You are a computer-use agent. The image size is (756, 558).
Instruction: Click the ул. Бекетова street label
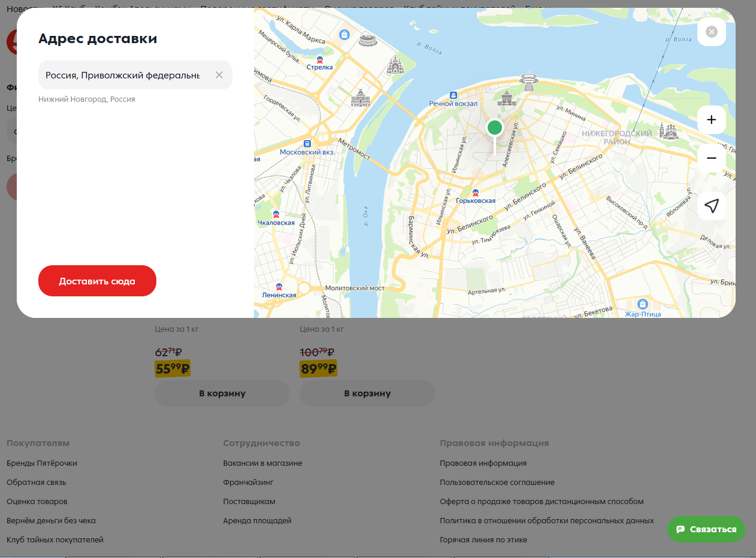pos(593,311)
